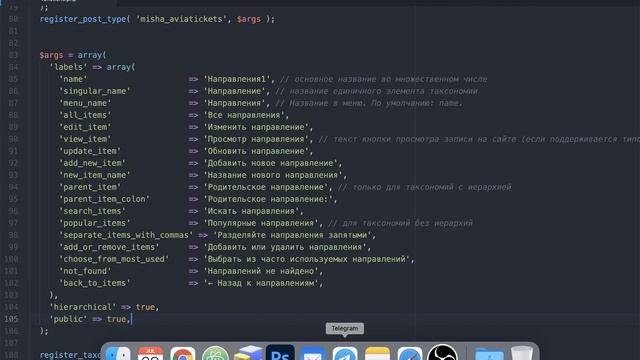Open the Mail app in dock
This screenshot has width=640, height=360.
click(x=313, y=353)
